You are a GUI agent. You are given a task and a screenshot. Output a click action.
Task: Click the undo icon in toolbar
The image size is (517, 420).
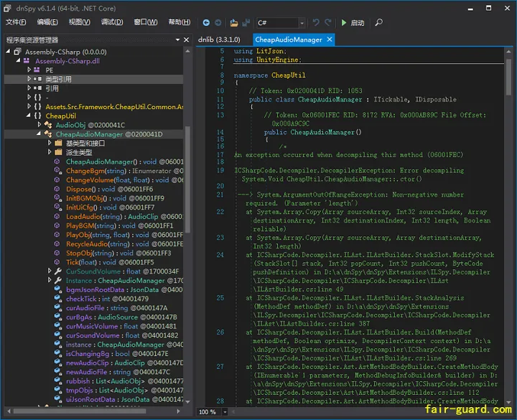tap(315, 23)
